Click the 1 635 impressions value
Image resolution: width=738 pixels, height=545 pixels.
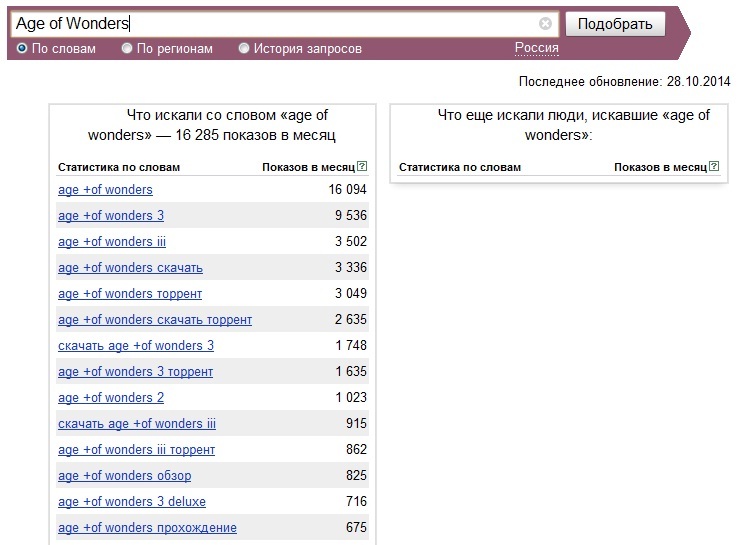pyautogui.click(x=351, y=371)
